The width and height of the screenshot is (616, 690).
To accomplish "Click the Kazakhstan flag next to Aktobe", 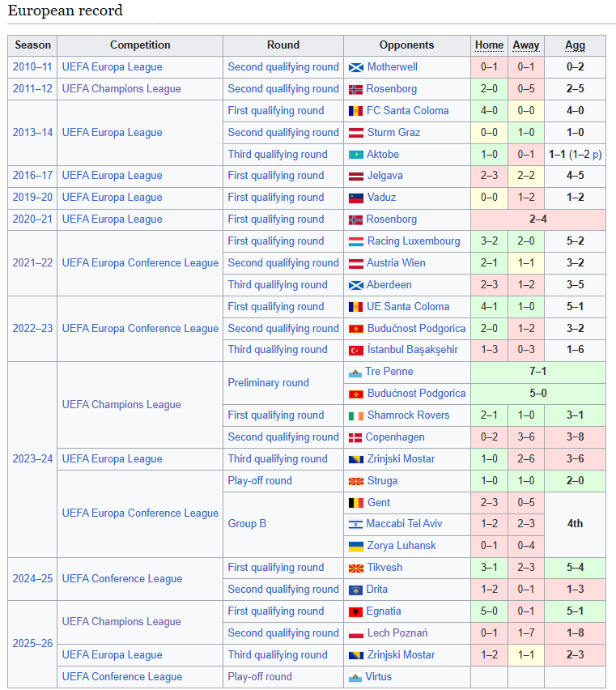I will [355, 155].
